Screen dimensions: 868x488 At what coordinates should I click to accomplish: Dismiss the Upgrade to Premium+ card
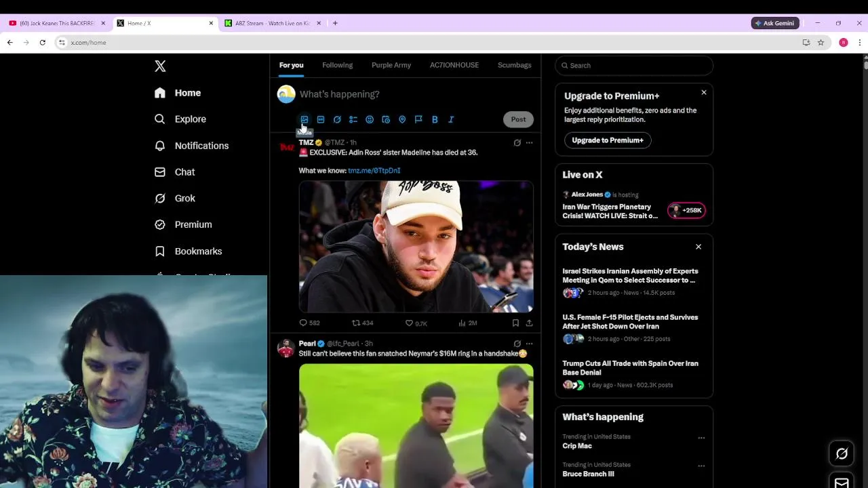[704, 92]
